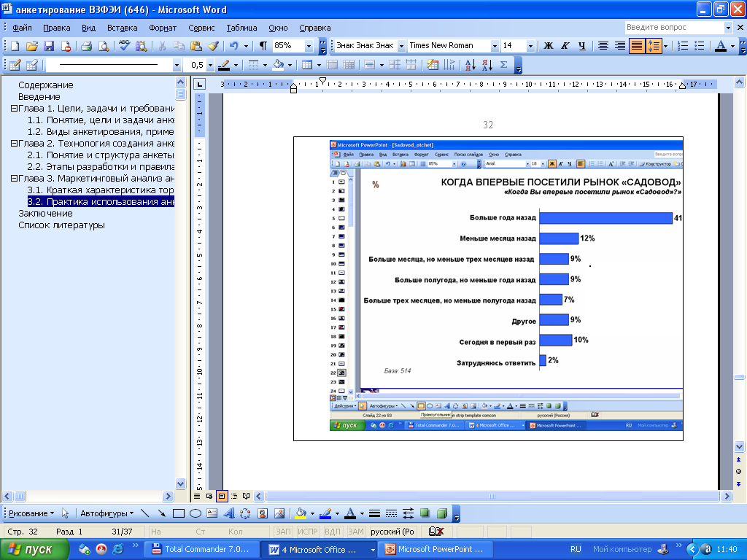Pick the line color brush in drawing toolbar
Screen dimensions: 747x560
325,513
